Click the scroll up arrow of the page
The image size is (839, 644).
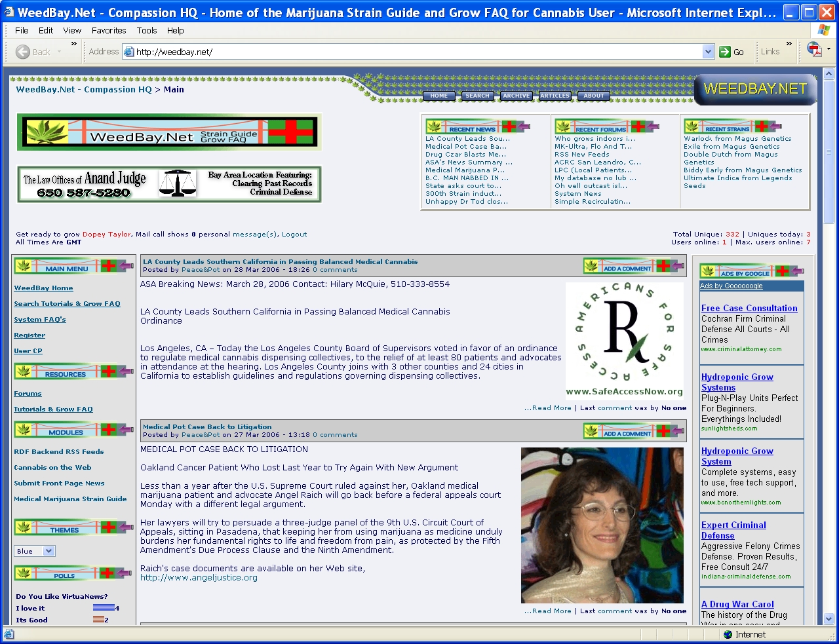pos(829,73)
